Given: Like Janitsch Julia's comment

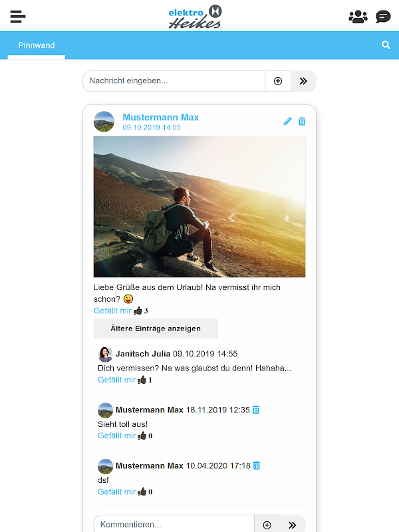Looking at the screenshot, I should click(117, 380).
